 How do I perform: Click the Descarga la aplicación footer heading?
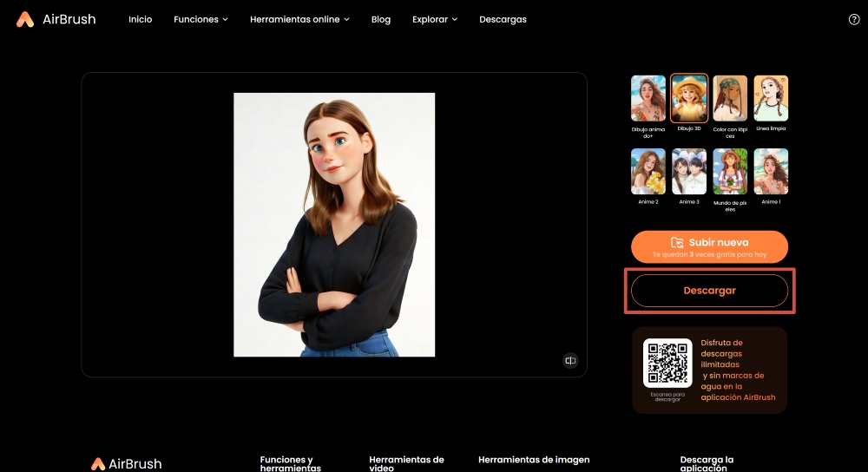coord(707,463)
